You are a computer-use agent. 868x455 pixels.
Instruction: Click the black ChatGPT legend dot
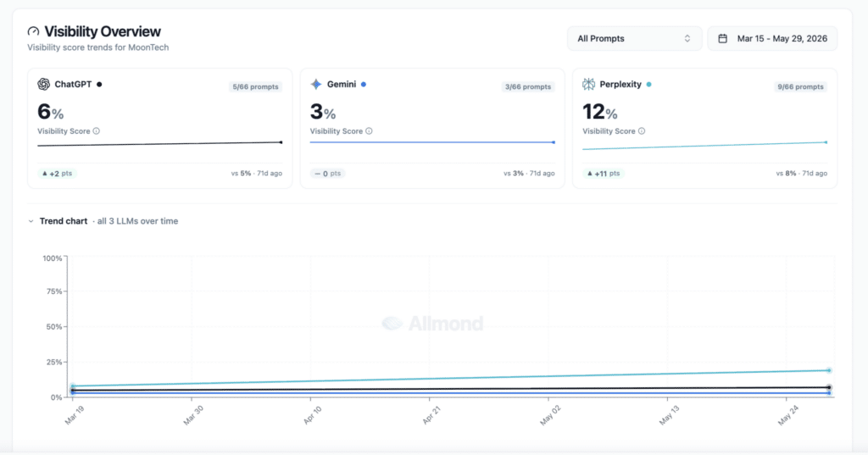(x=100, y=85)
